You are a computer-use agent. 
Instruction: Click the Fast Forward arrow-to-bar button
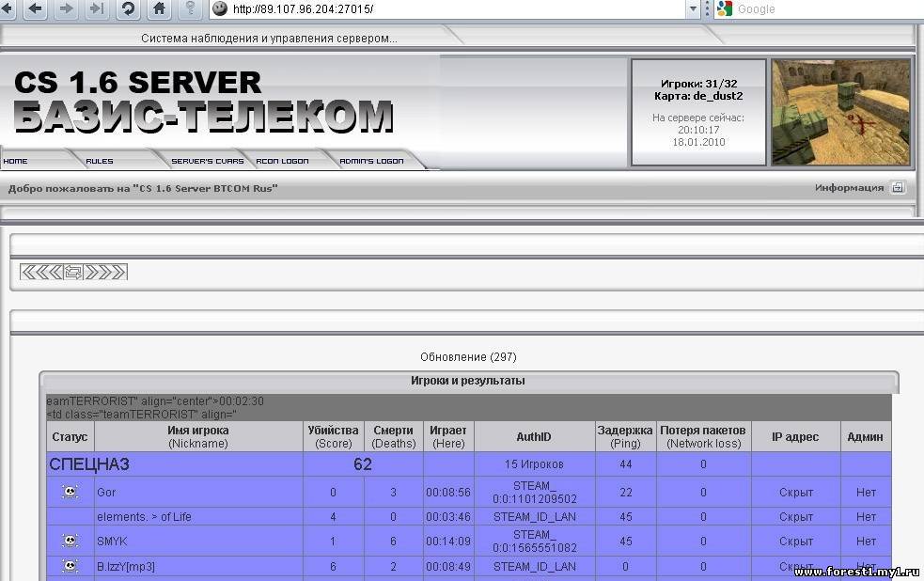97,8
